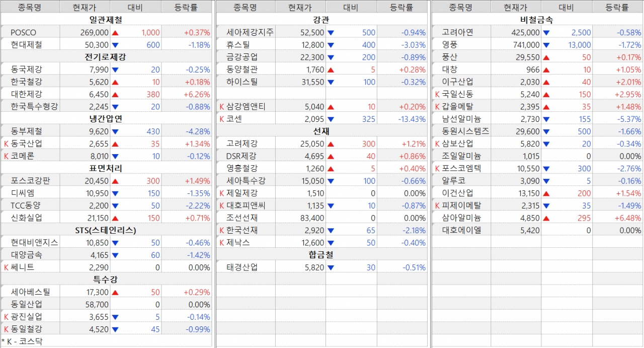Click the 한국특수형강 stock name

pyautogui.click(x=34, y=107)
